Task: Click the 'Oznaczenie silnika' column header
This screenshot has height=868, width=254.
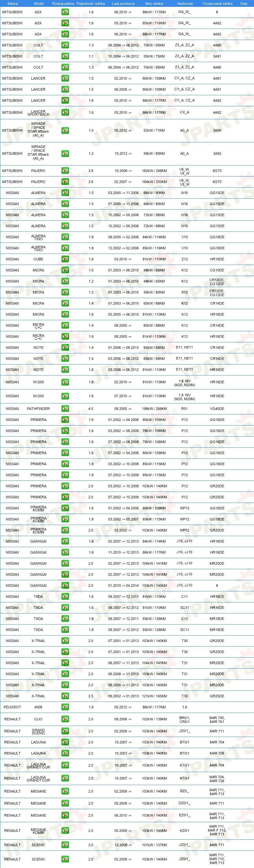Action: pos(217,4)
